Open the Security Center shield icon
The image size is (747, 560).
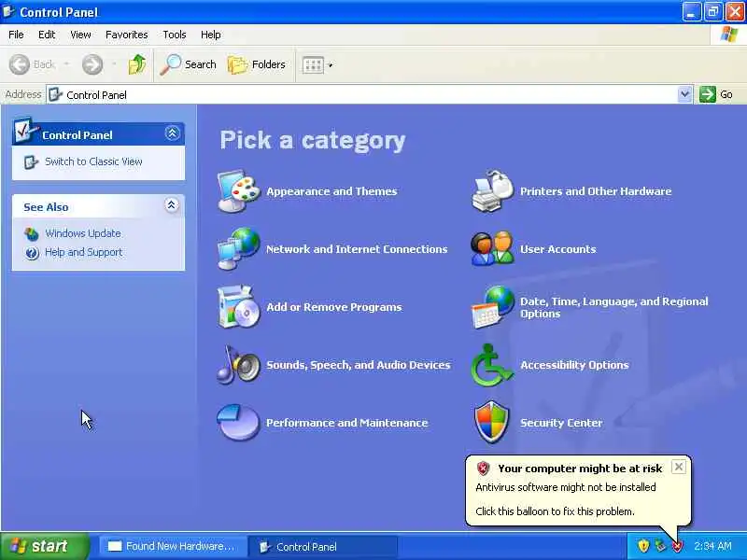coord(492,423)
